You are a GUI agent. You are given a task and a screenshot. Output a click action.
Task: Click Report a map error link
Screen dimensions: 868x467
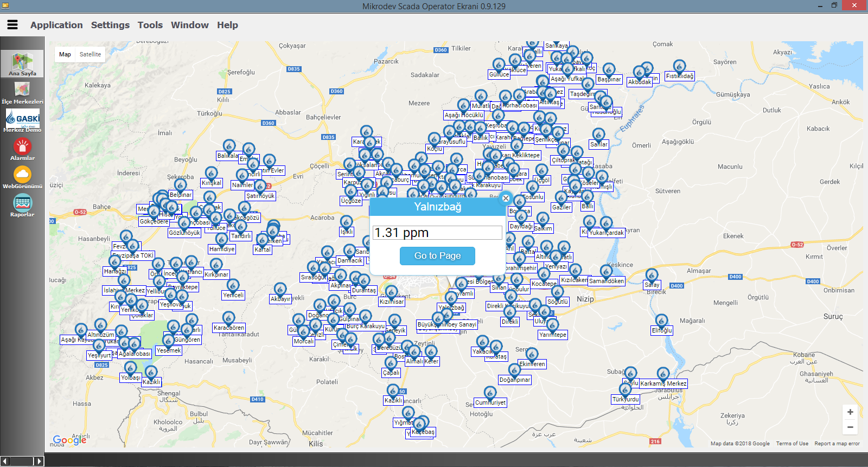tap(837, 444)
